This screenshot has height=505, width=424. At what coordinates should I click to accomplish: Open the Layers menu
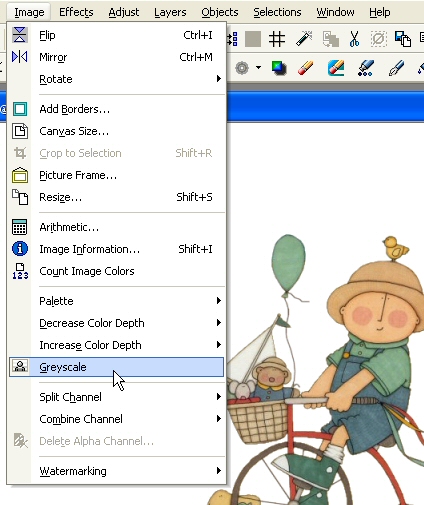tap(170, 12)
